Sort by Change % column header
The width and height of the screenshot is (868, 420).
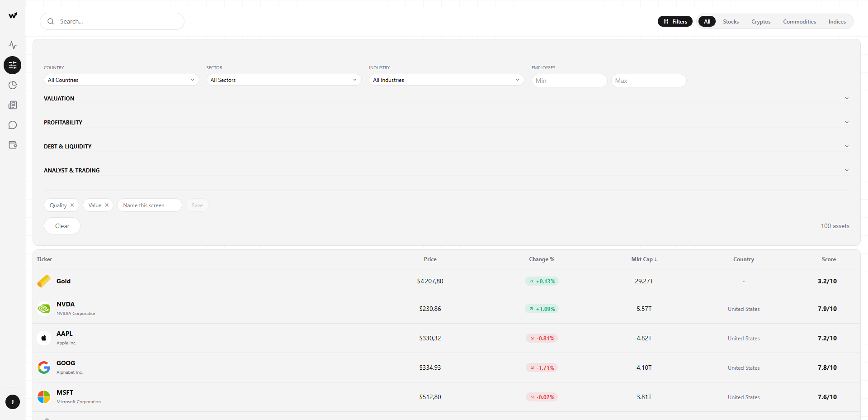click(x=542, y=259)
